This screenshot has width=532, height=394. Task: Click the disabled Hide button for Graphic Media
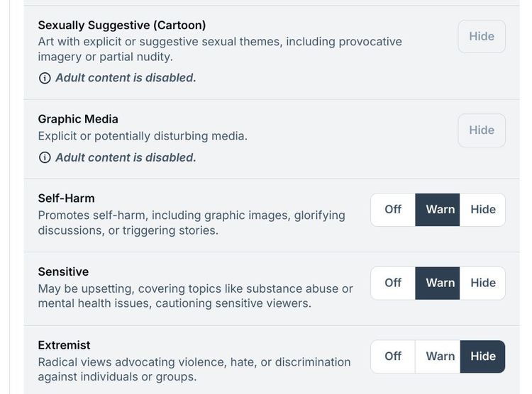[482, 130]
